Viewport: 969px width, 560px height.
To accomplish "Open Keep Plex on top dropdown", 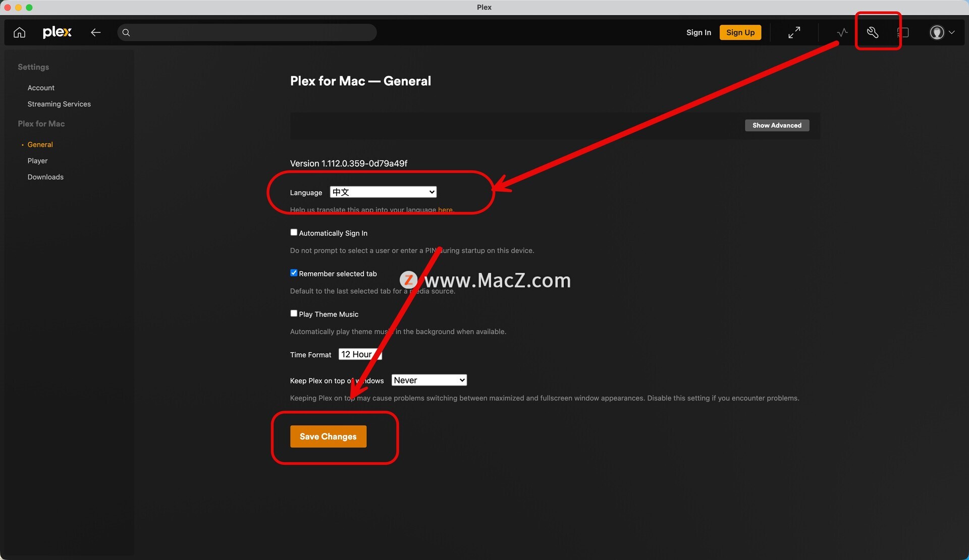I will (x=429, y=380).
